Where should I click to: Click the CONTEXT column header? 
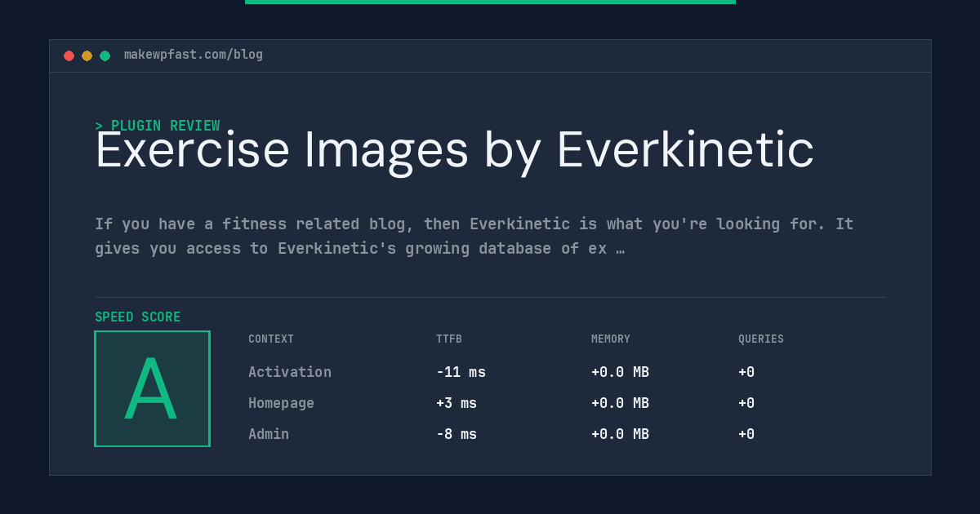click(x=271, y=339)
